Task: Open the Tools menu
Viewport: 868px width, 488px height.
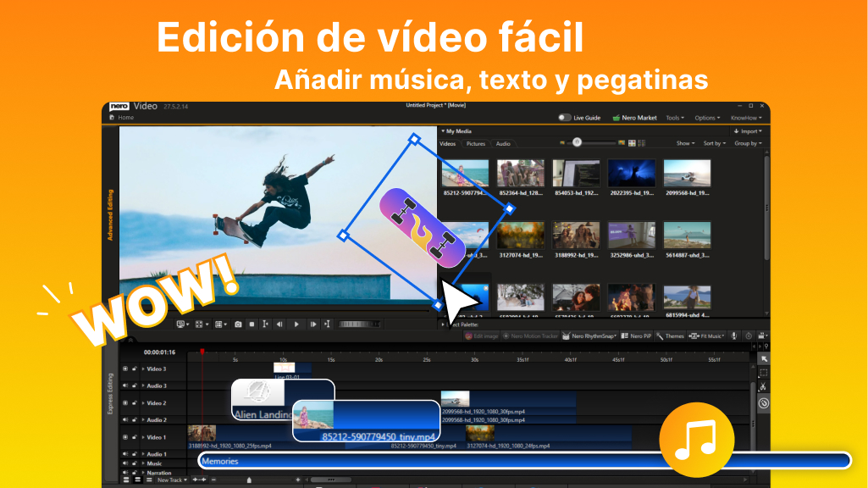Action: 675,117
